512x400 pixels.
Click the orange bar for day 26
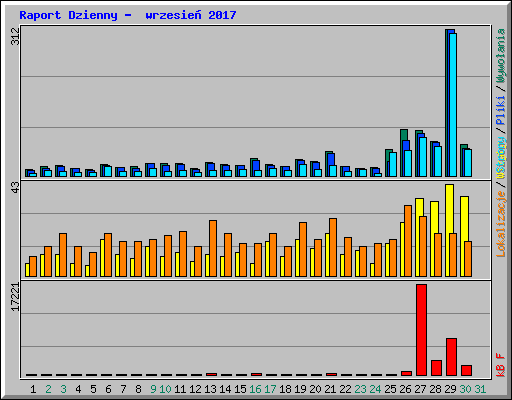pos(408,241)
